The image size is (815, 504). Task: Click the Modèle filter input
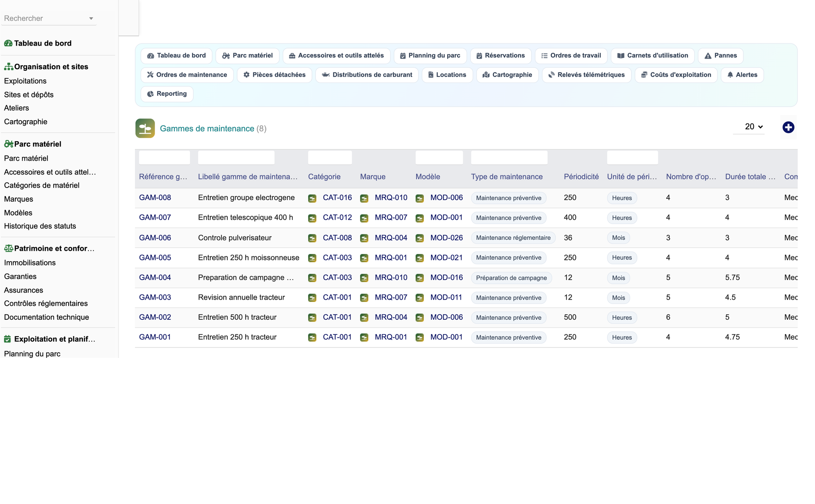point(439,157)
